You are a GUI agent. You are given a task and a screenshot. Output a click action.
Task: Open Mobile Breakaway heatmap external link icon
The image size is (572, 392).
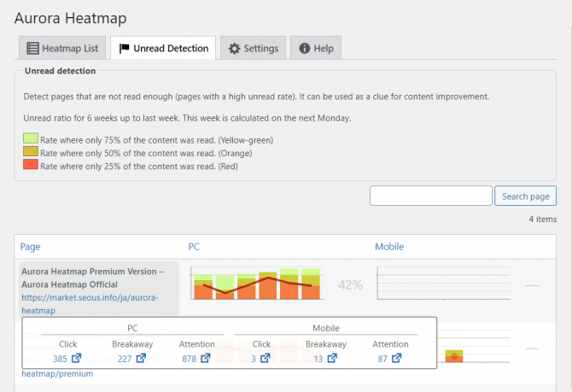point(332,358)
